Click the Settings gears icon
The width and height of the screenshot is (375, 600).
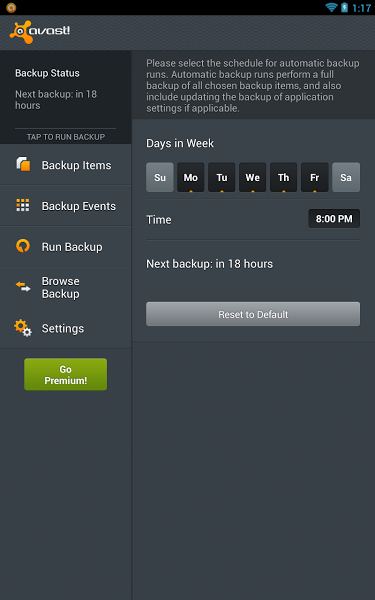point(23,328)
